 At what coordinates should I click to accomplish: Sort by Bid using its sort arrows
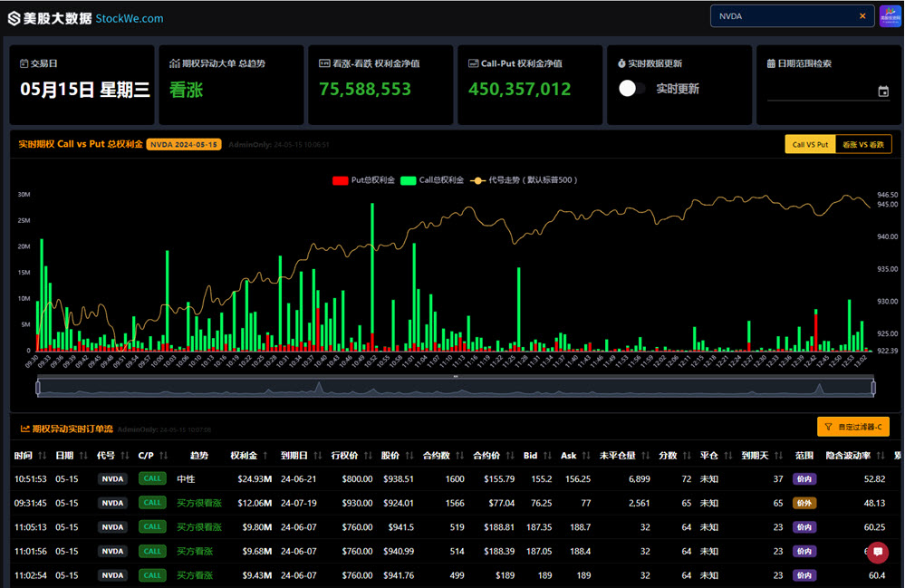click(x=547, y=456)
